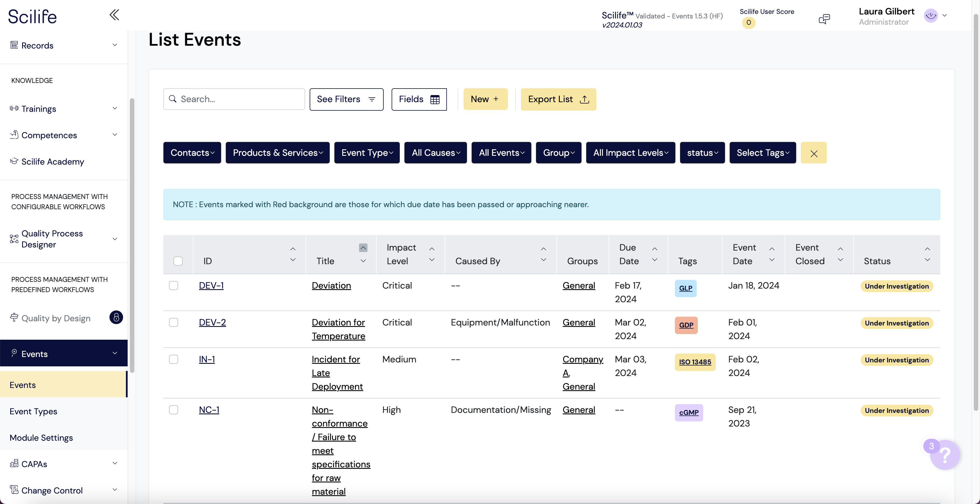Go to Module Settings sidebar item
Image resolution: width=980 pixels, height=504 pixels.
click(x=41, y=438)
